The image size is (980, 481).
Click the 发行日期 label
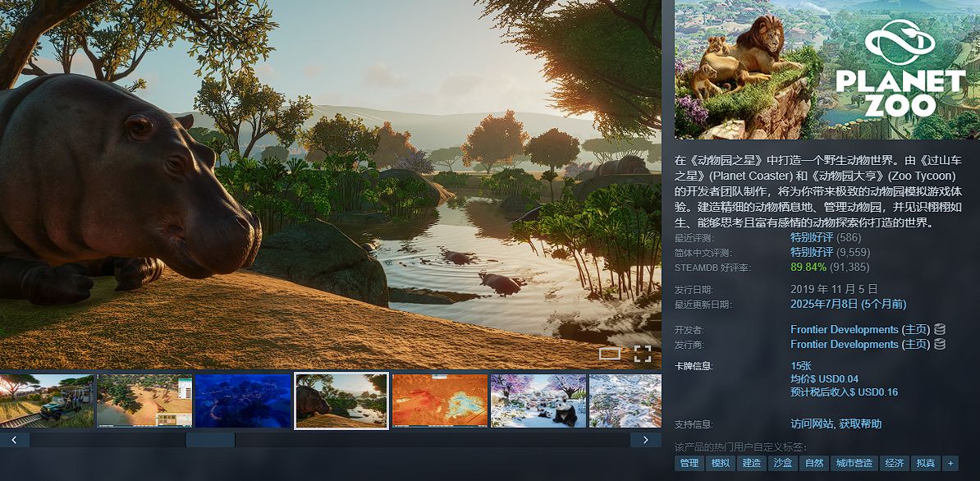(694, 290)
